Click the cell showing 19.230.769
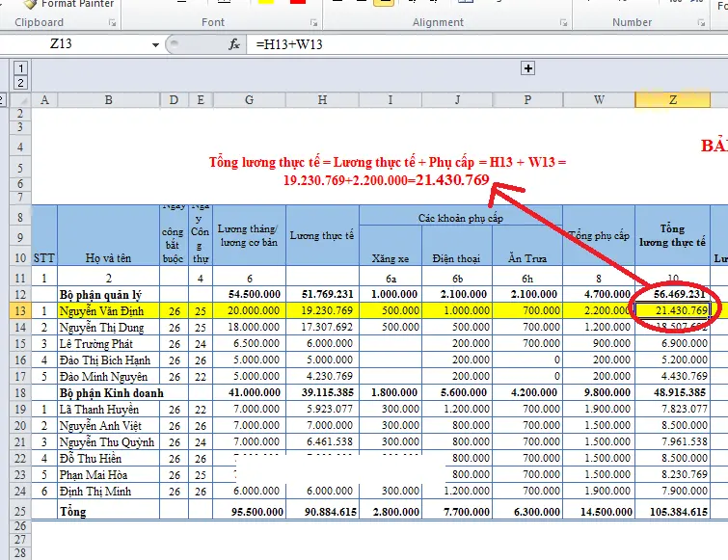The width and height of the screenshot is (728, 560). coord(322,311)
